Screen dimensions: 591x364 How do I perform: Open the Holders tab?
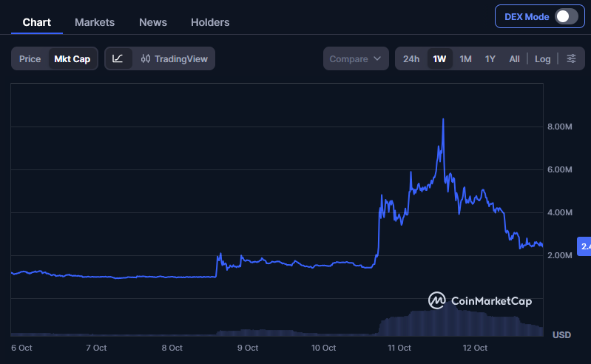[x=210, y=22]
